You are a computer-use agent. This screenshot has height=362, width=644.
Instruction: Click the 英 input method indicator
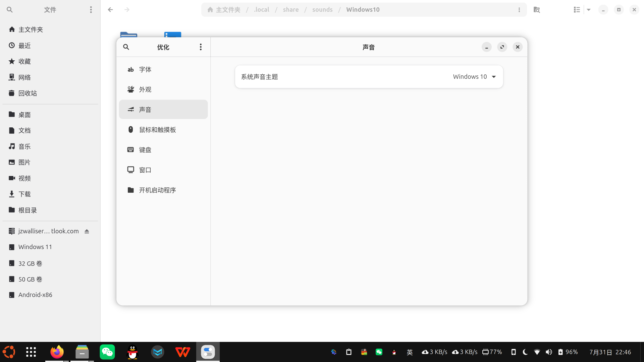410,352
